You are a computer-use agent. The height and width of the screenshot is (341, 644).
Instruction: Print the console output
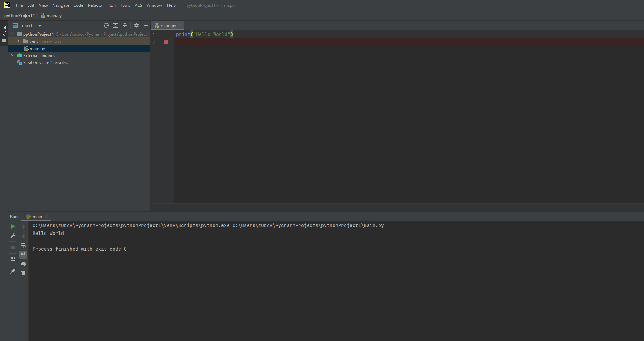pyautogui.click(x=23, y=264)
